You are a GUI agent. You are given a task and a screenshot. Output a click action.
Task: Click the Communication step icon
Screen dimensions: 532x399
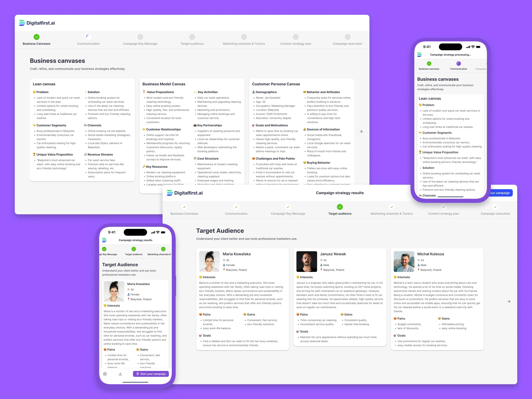click(x=88, y=37)
